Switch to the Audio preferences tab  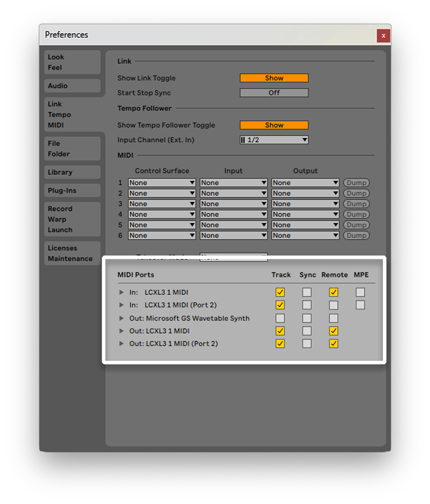point(72,86)
